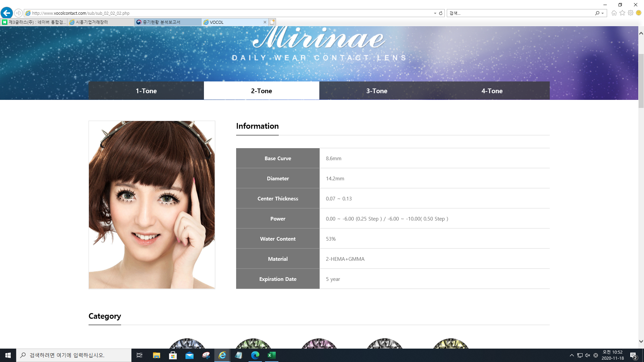
Task: Click the 2-HEMA+GMMA value
Action: (x=345, y=259)
